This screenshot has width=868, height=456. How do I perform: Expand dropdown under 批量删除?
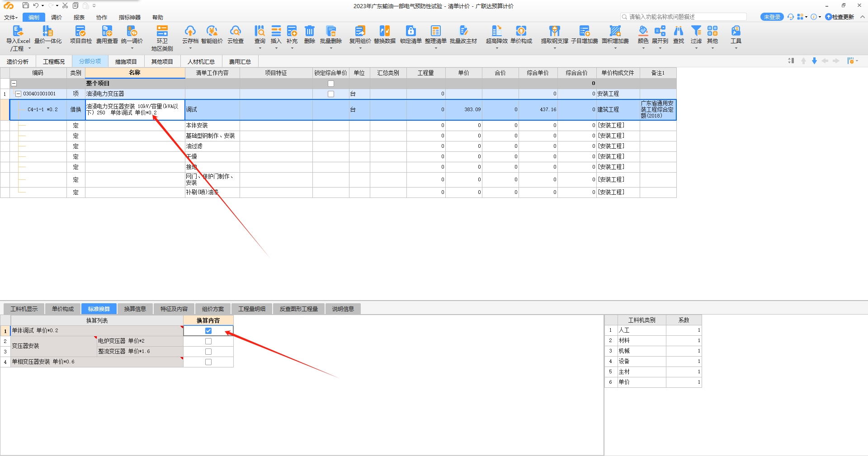tap(330, 48)
